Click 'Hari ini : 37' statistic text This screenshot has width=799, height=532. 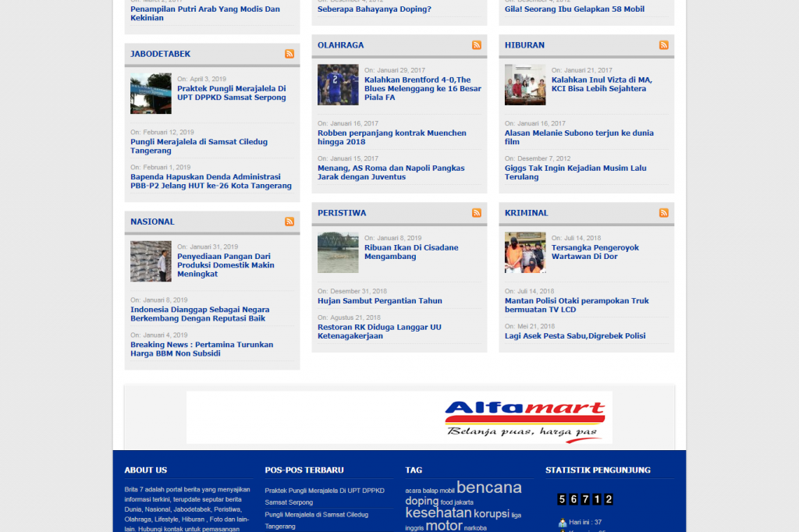[x=585, y=523]
